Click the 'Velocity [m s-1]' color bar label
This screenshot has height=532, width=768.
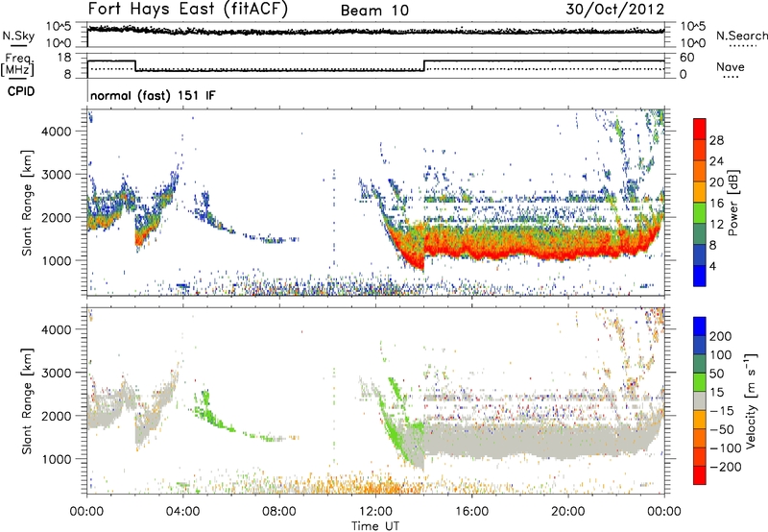click(751, 400)
